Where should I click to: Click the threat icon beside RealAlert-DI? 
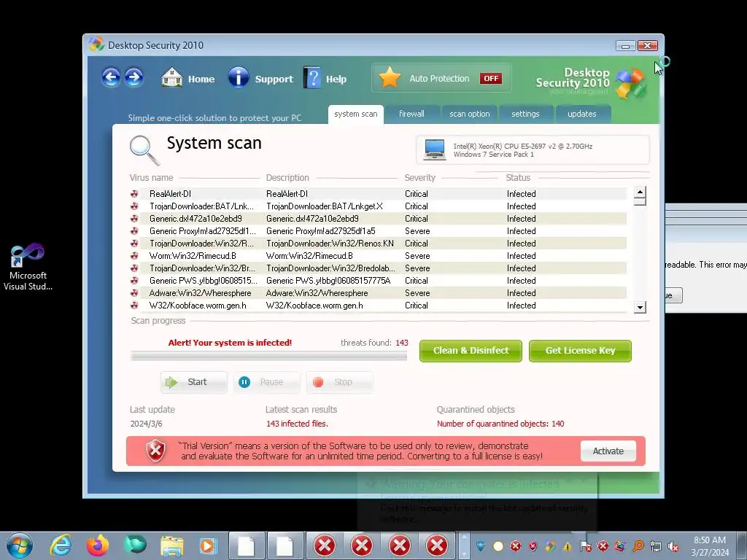tap(134, 194)
